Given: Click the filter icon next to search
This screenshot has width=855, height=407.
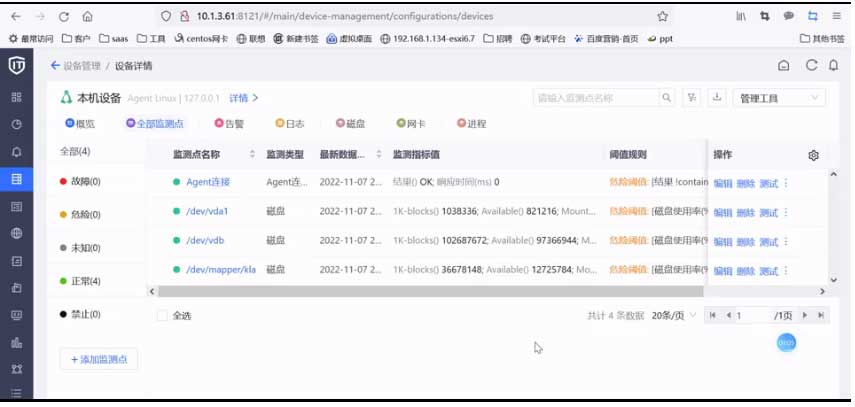Looking at the screenshot, I should pyautogui.click(x=691, y=98).
